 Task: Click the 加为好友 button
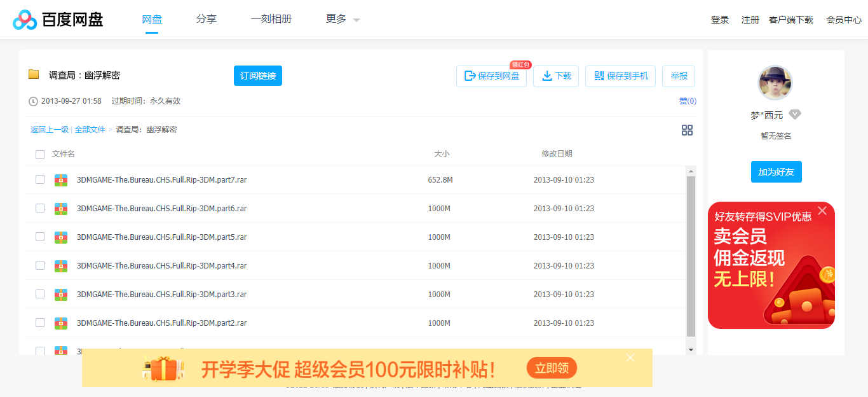tap(776, 171)
